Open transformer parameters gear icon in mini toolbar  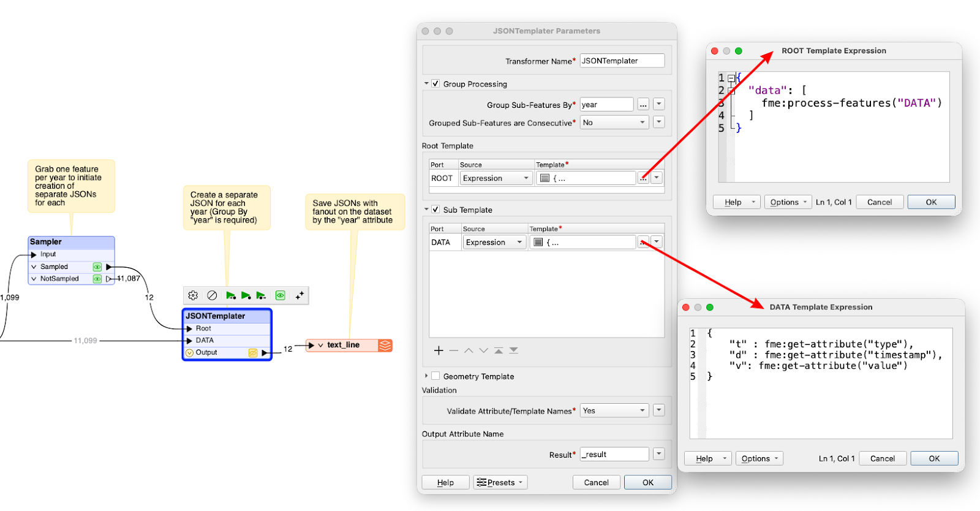click(x=193, y=295)
